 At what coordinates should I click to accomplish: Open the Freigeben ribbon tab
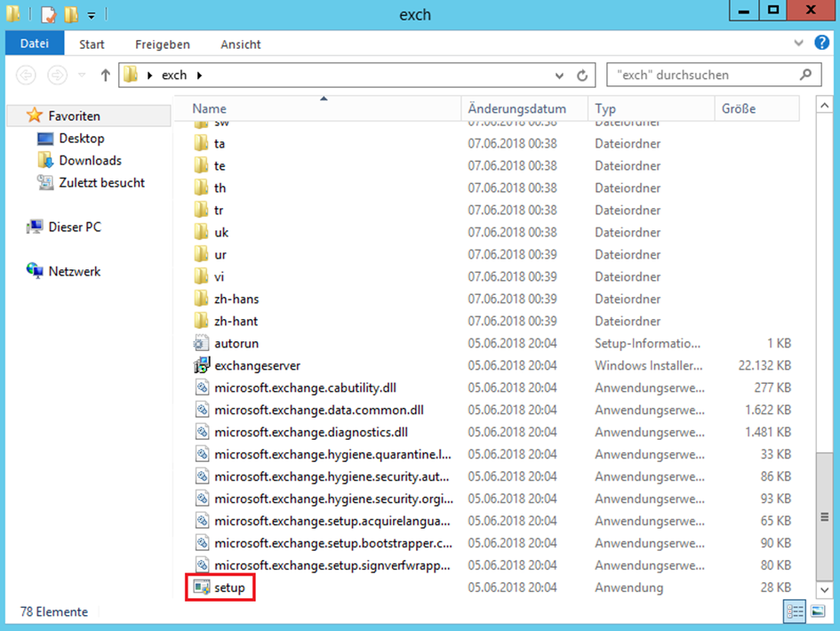[163, 44]
